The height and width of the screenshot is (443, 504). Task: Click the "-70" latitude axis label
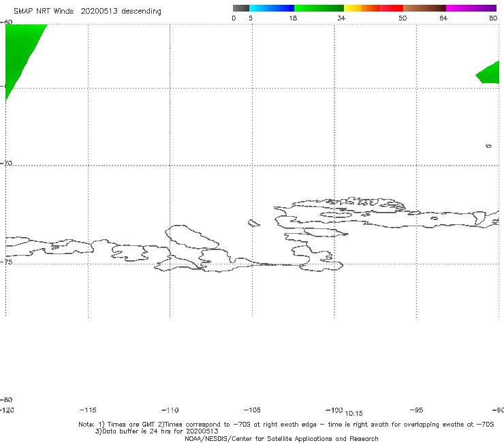tap(6, 164)
